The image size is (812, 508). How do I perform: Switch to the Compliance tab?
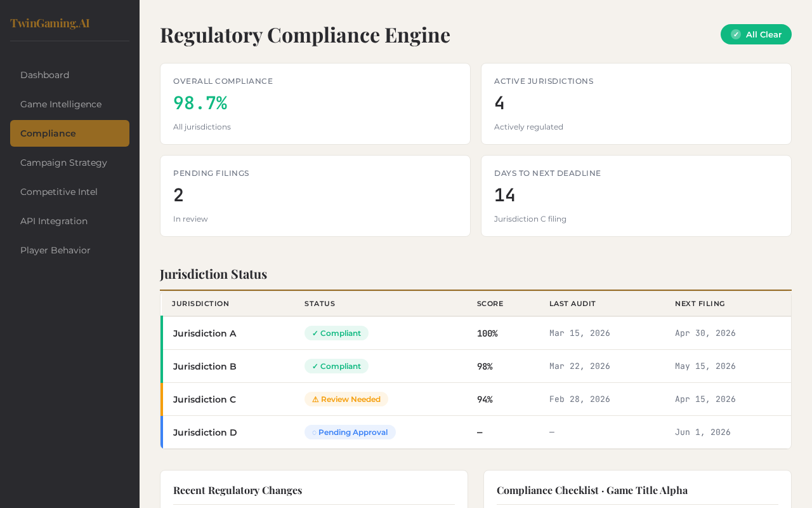click(47, 133)
